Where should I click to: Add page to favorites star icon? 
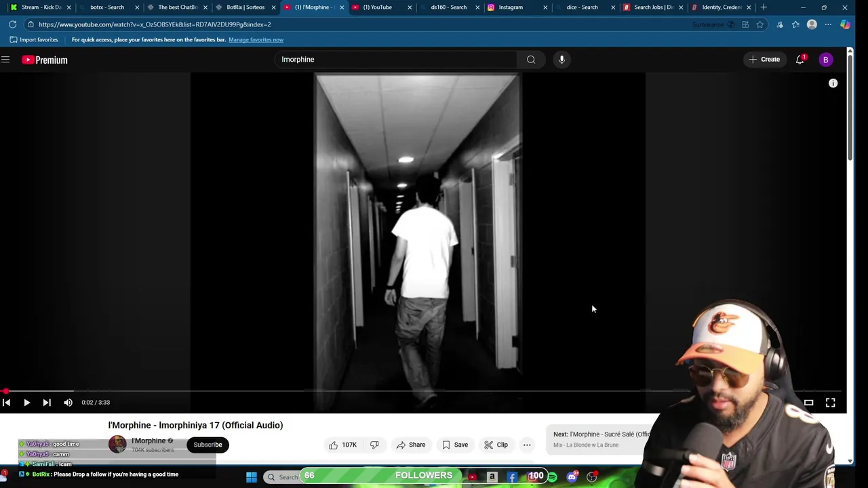tap(759, 24)
